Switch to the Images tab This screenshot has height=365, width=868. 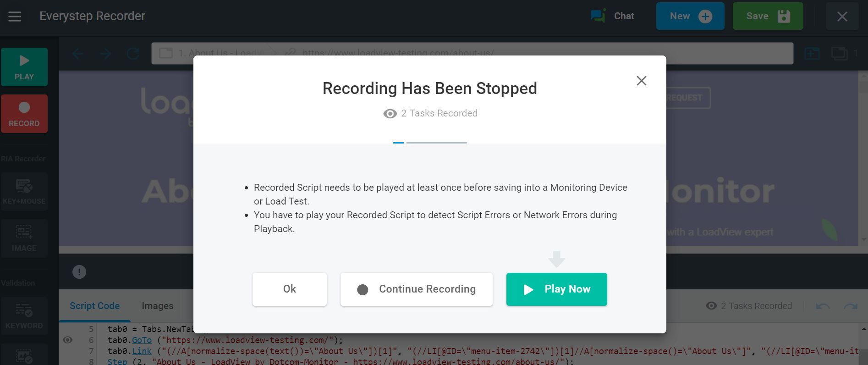[158, 305]
